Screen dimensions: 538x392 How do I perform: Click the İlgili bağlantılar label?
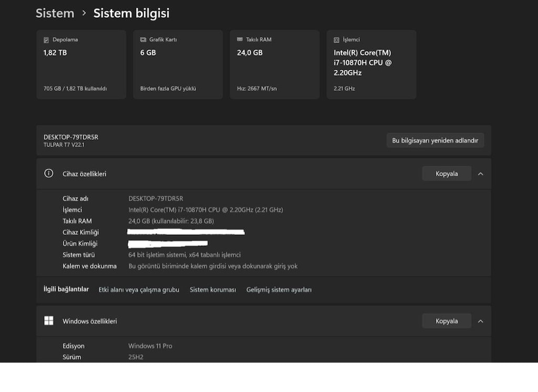[66, 289]
